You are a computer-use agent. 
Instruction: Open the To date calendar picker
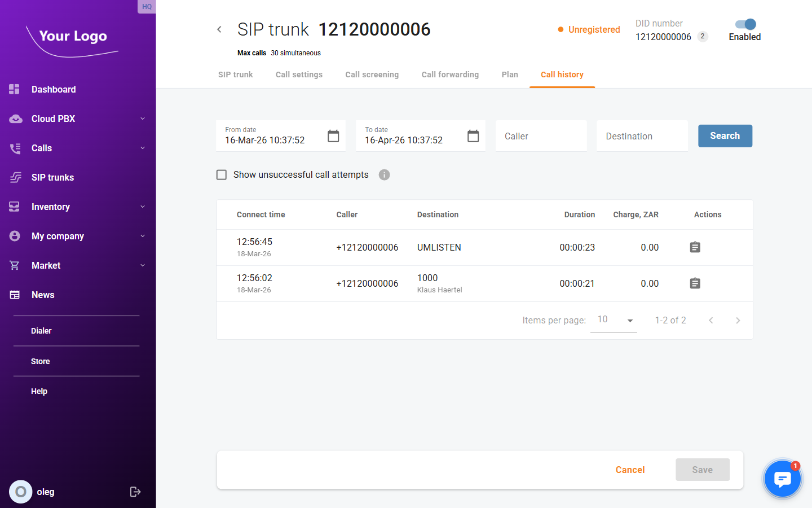coord(473,136)
